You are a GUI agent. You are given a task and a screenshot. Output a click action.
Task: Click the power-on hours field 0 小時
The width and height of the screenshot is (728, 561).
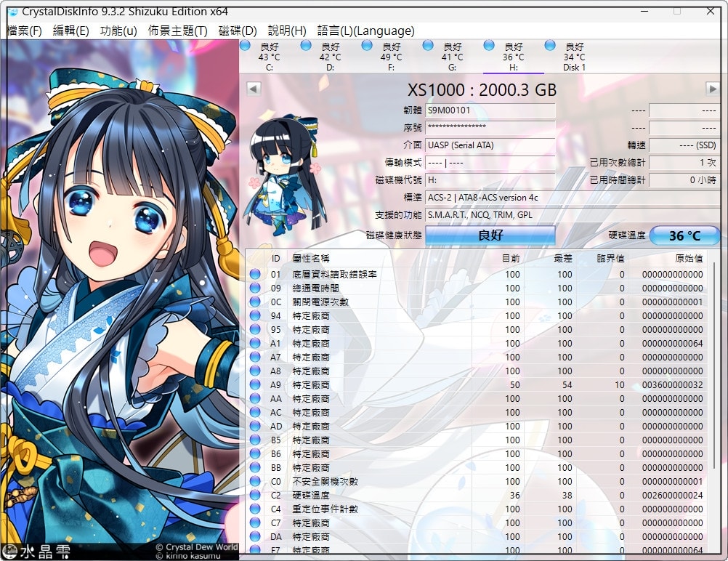point(684,180)
